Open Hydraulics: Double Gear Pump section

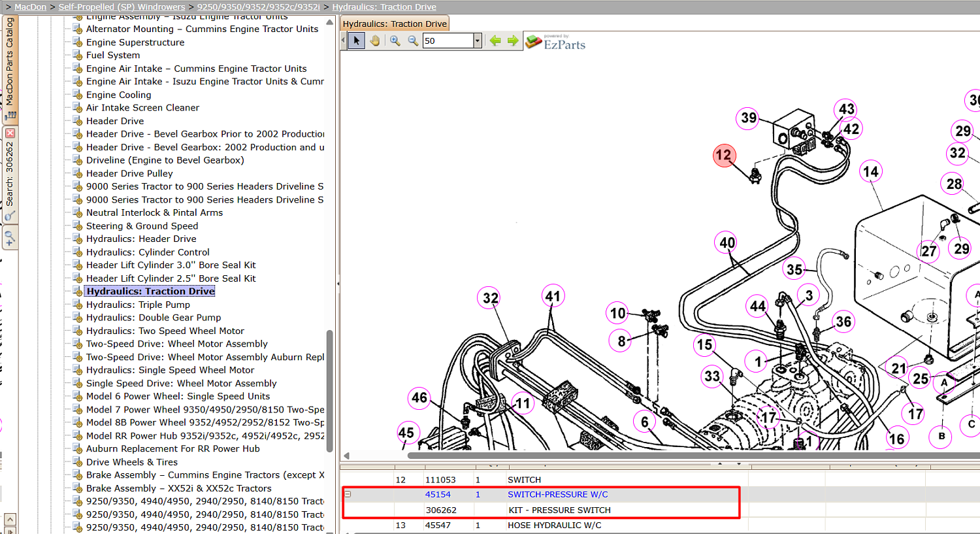click(x=154, y=318)
